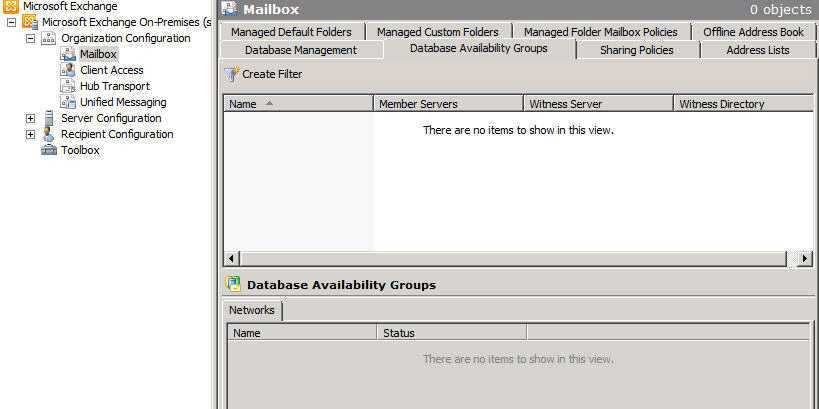Click the Mailbox header icon

[230, 9]
